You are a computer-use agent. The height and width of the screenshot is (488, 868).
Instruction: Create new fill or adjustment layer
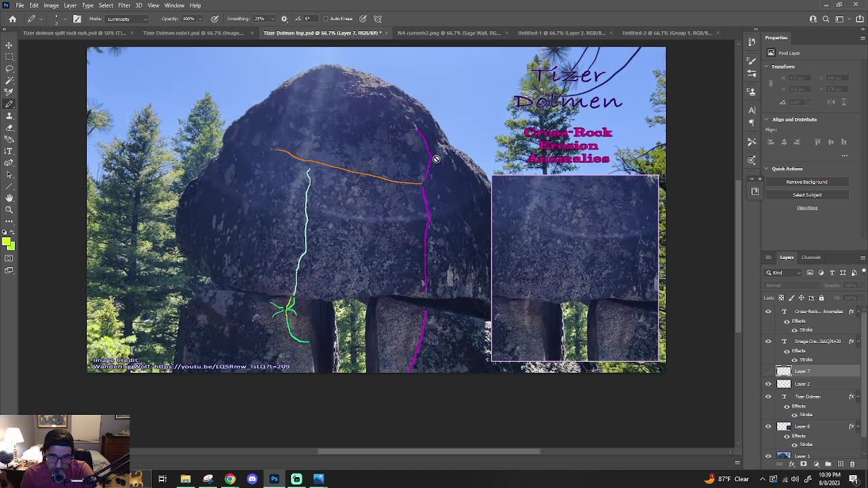pos(816,464)
